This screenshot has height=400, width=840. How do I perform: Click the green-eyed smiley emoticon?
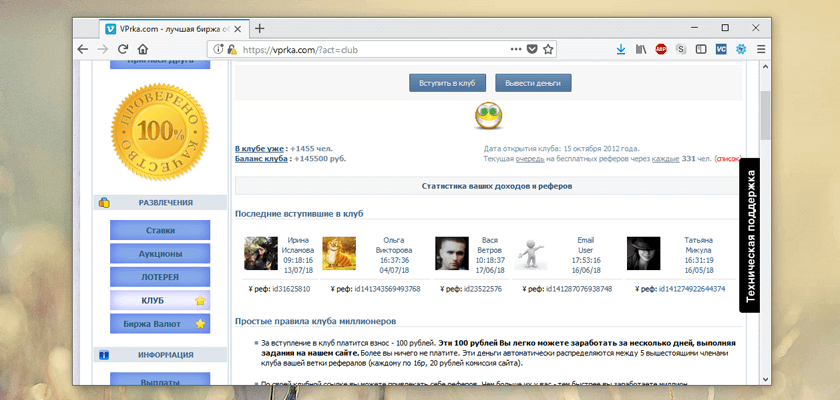(489, 116)
